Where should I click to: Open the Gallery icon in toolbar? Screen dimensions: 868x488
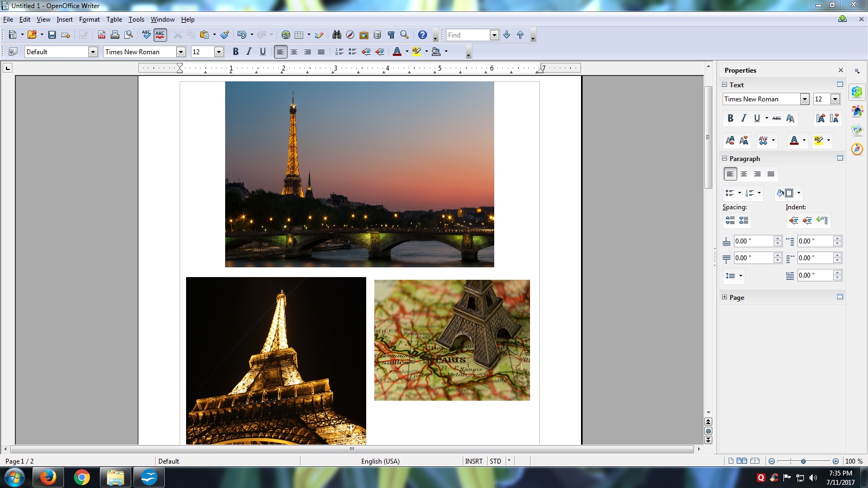tap(364, 35)
